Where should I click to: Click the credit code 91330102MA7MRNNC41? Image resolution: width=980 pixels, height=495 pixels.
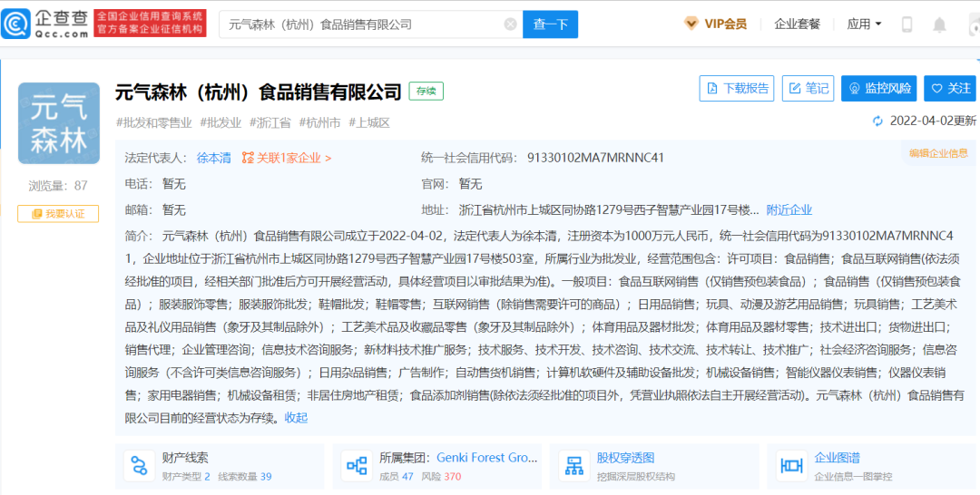point(595,158)
